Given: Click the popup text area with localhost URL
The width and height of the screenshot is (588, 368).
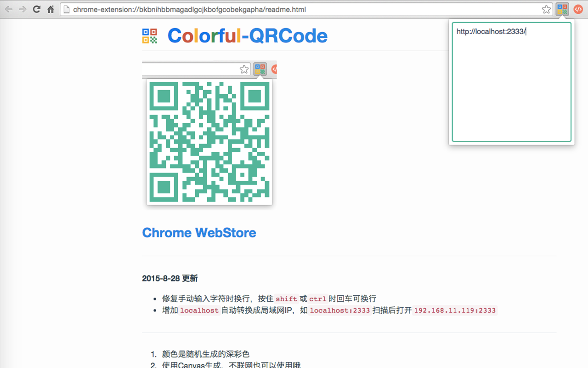Looking at the screenshot, I should tap(512, 82).
